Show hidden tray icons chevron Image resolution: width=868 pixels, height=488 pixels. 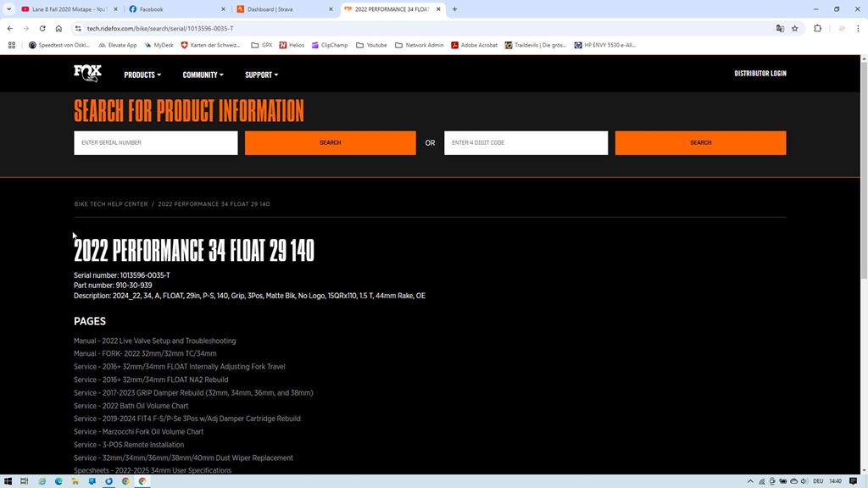point(751,481)
